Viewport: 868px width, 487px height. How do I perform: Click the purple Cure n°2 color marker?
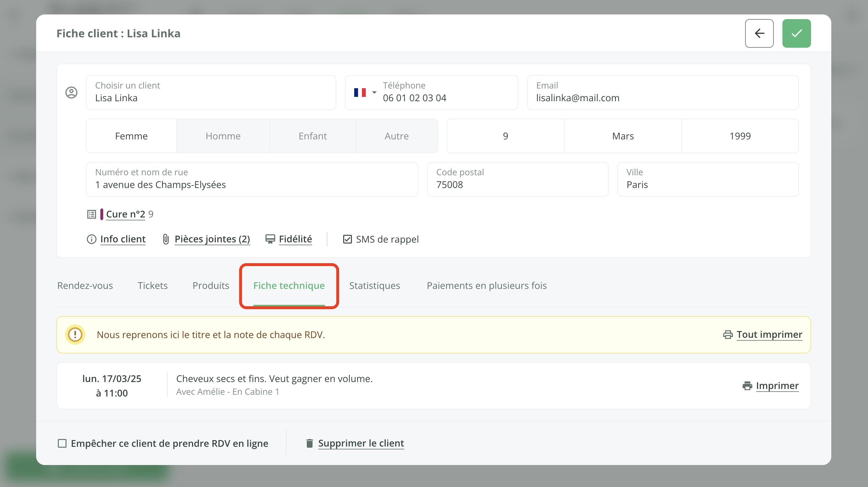click(101, 214)
